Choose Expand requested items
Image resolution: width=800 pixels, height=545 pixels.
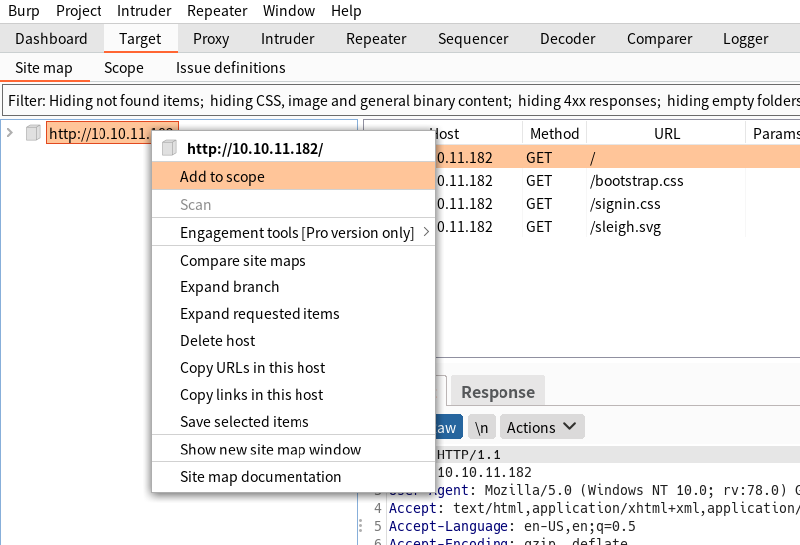293,314
